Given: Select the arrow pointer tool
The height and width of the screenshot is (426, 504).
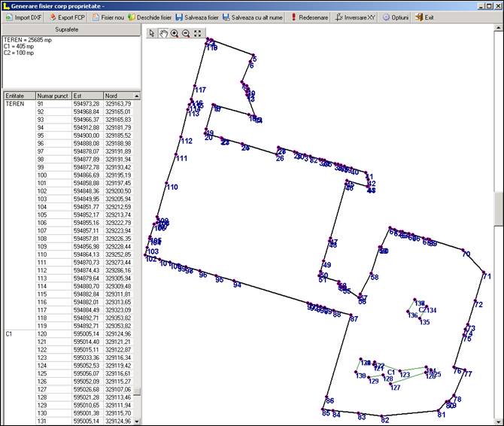Looking at the screenshot, I should point(152,33).
